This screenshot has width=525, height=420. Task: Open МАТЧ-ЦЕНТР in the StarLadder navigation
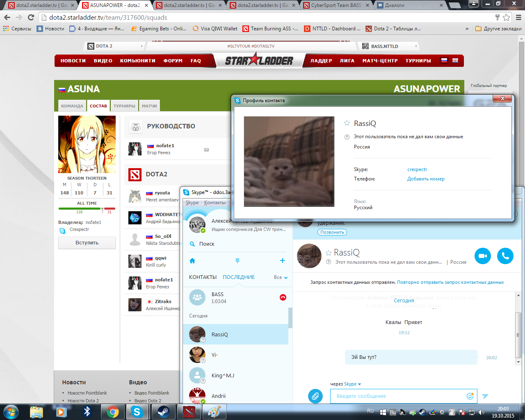(x=380, y=61)
